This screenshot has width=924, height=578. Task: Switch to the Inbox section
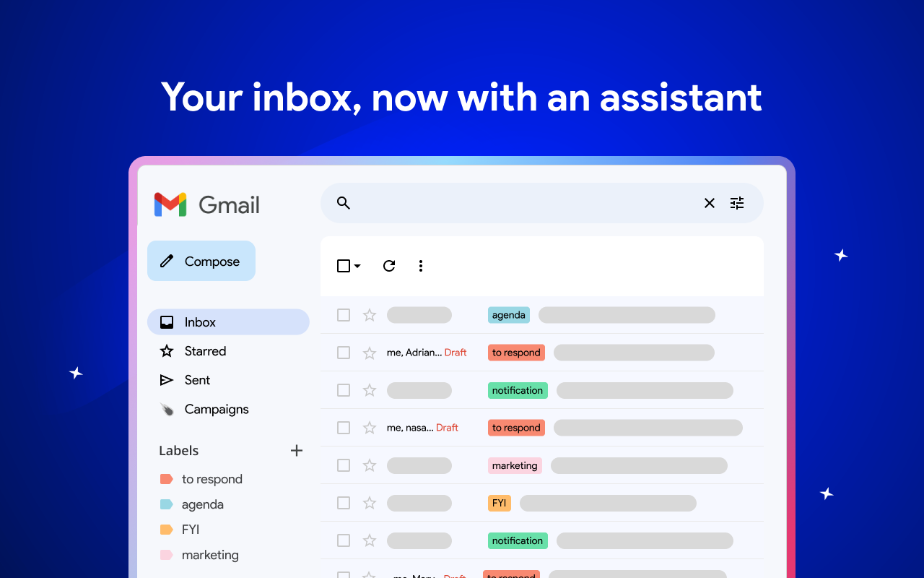tap(199, 322)
